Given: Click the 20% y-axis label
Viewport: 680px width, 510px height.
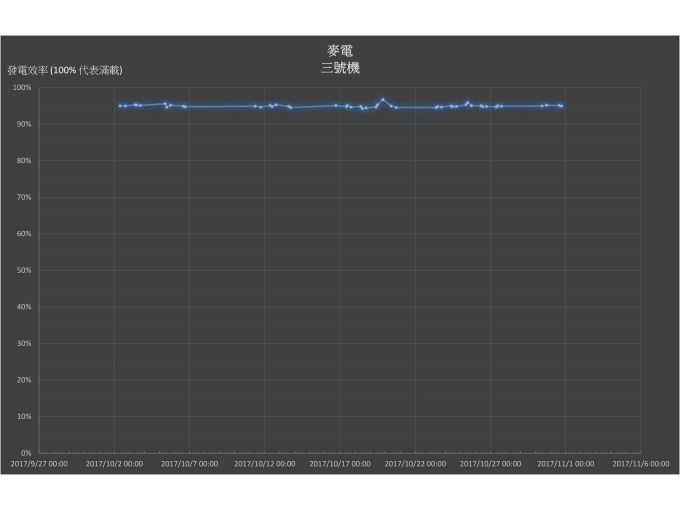Looking at the screenshot, I should coord(24,380).
